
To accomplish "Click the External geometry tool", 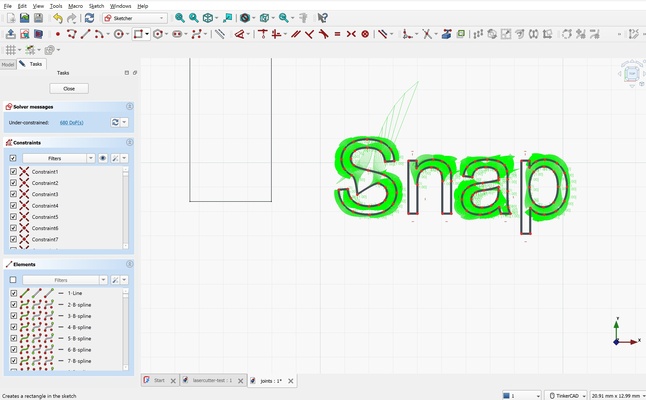I will [x=446, y=34].
